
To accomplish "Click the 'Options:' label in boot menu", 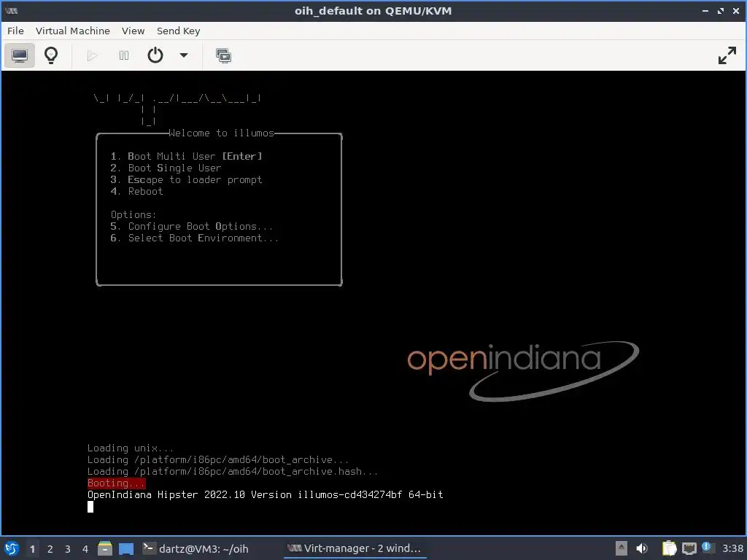I will coord(133,215).
